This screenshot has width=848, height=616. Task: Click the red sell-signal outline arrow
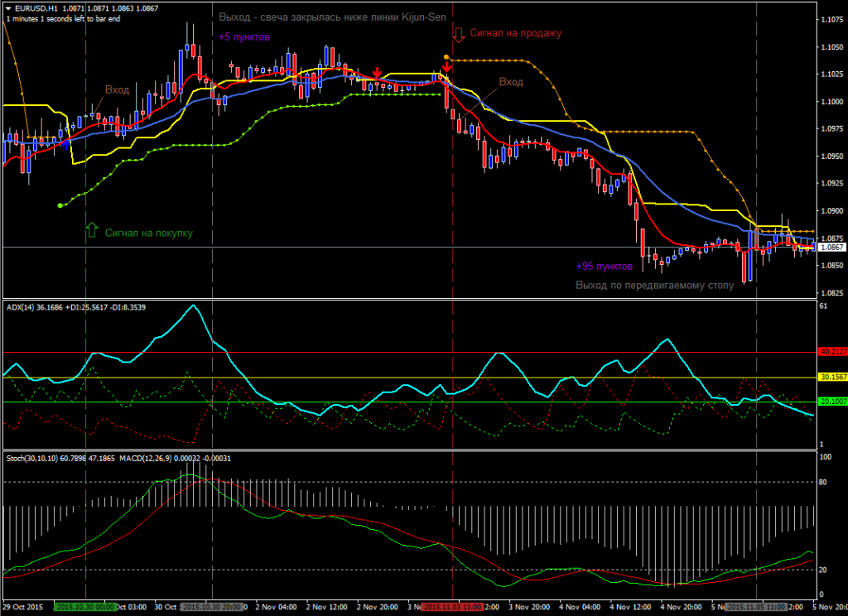coord(460,35)
